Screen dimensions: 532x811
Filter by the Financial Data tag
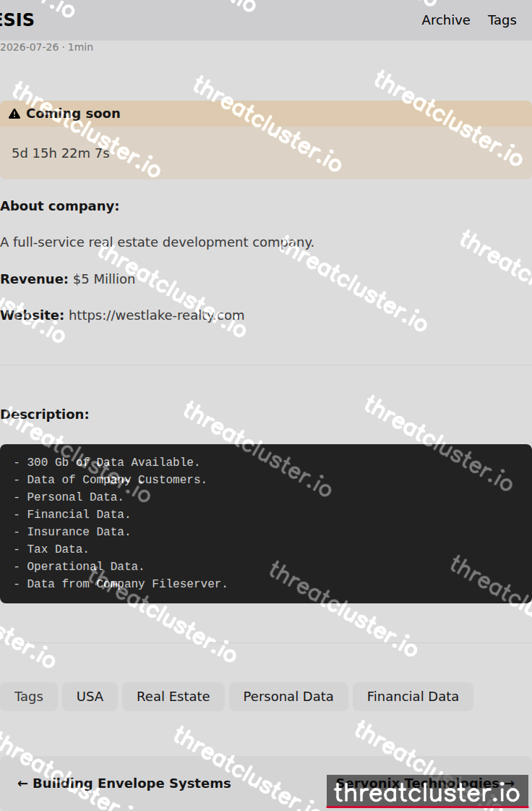413,697
